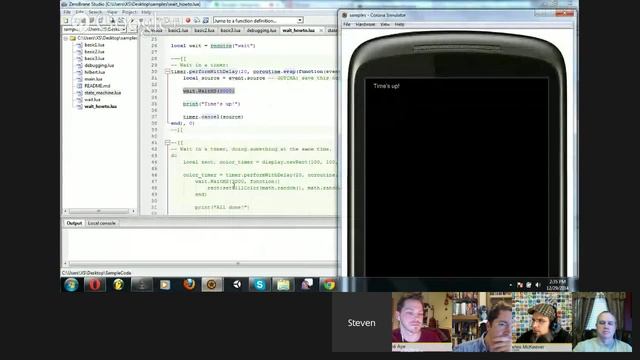The height and width of the screenshot is (360, 640).
Task: Open debugging.lua in the project tree
Action: pyautogui.click(x=99, y=65)
